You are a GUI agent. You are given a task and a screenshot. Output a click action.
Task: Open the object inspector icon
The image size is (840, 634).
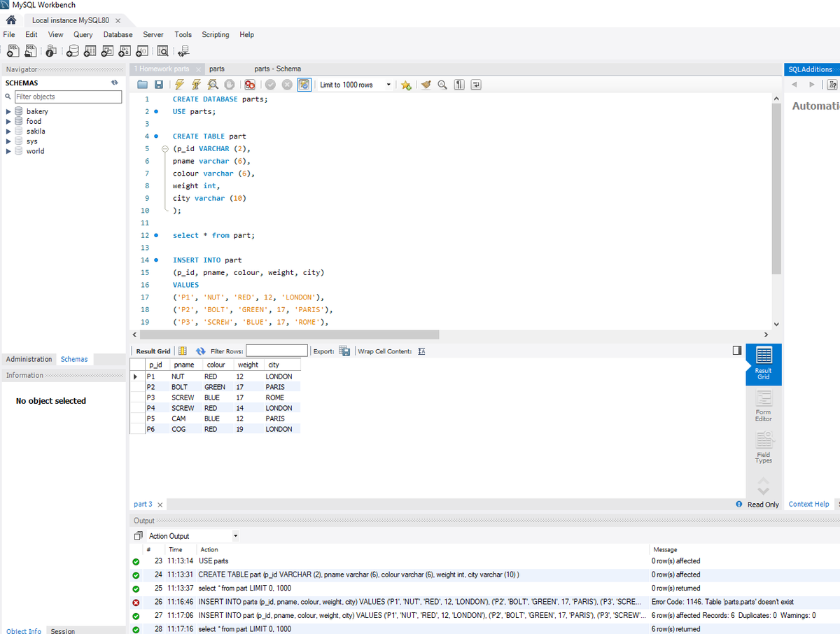tap(51, 50)
